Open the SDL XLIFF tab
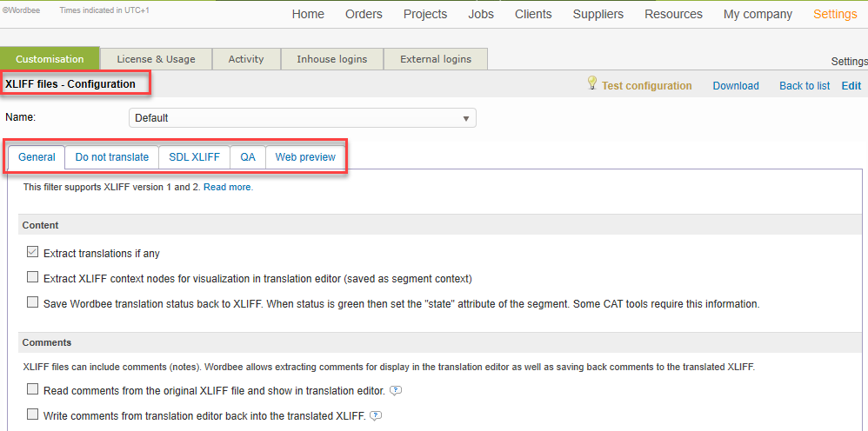868x431 pixels. [194, 157]
